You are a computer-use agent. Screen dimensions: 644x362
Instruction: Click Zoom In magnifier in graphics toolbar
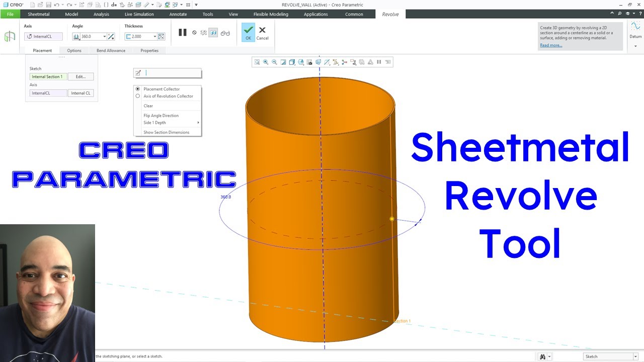click(x=266, y=62)
